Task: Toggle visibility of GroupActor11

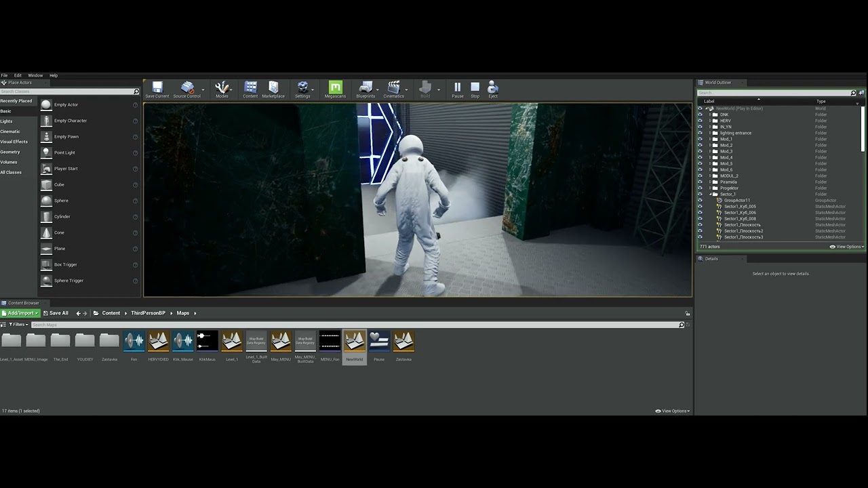Action: pos(701,201)
